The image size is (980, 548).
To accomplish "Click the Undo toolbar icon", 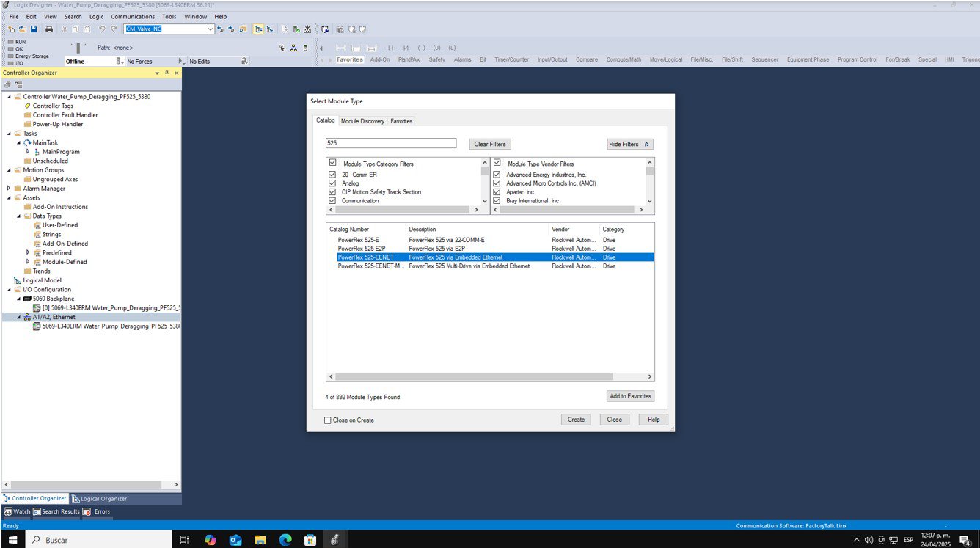I will [102, 29].
